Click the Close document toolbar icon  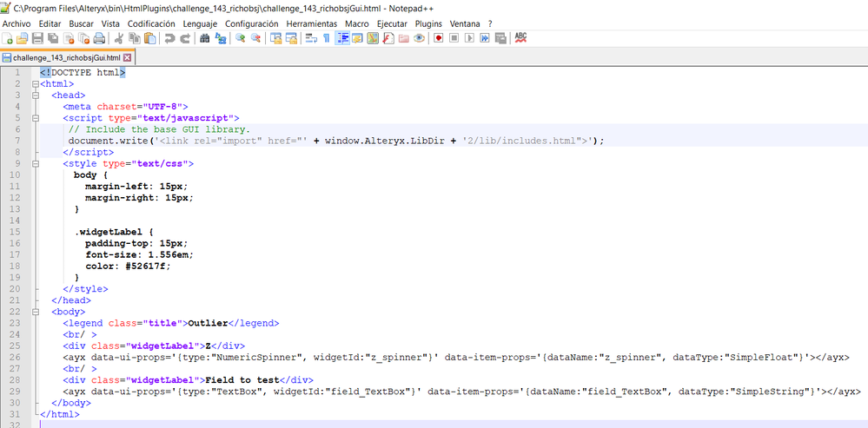(x=69, y=38)
